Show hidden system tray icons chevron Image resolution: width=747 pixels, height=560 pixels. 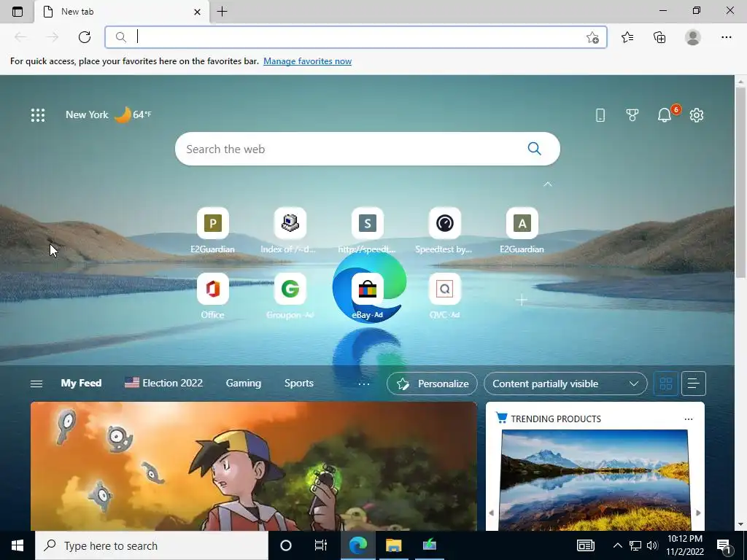[617, 545]
